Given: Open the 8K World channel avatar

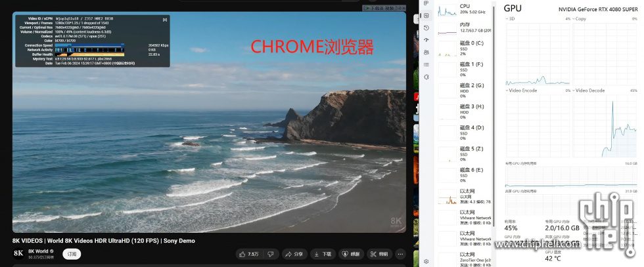Looking at the screenshot, I should [18, 253].
